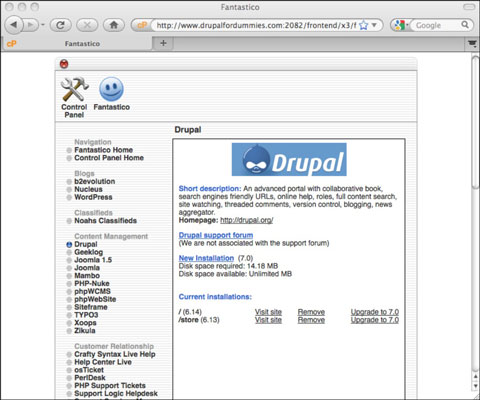Select phpWebSite entry

(95, 299)
